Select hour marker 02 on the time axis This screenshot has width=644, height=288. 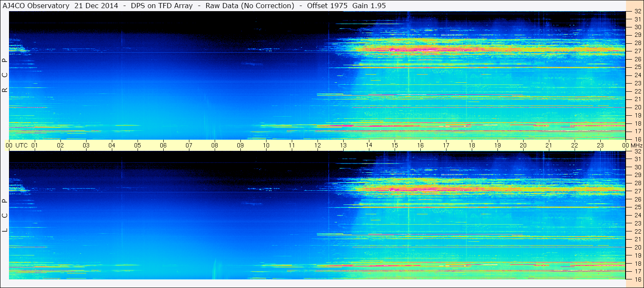click(x=60, y=145)
